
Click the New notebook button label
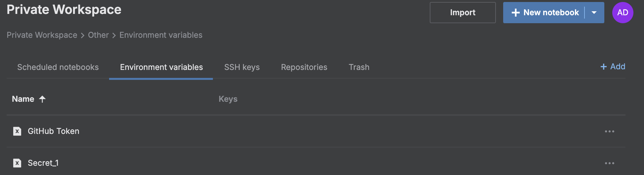[x=551, y=13]
